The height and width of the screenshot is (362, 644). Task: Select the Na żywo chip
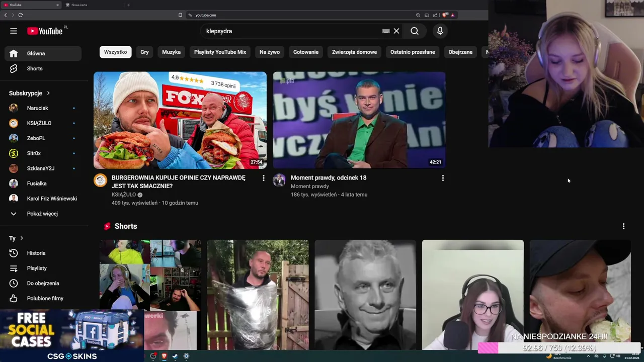tap(270, 52)
